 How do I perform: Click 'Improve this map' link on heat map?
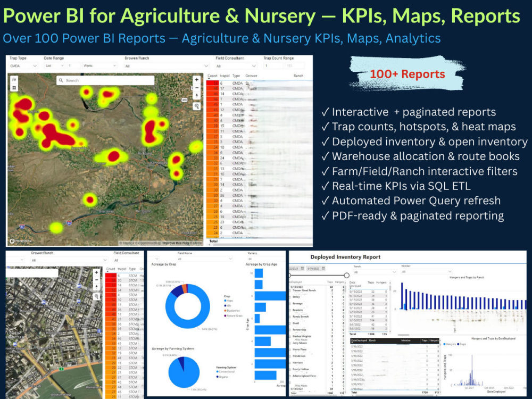coord(176,243)
